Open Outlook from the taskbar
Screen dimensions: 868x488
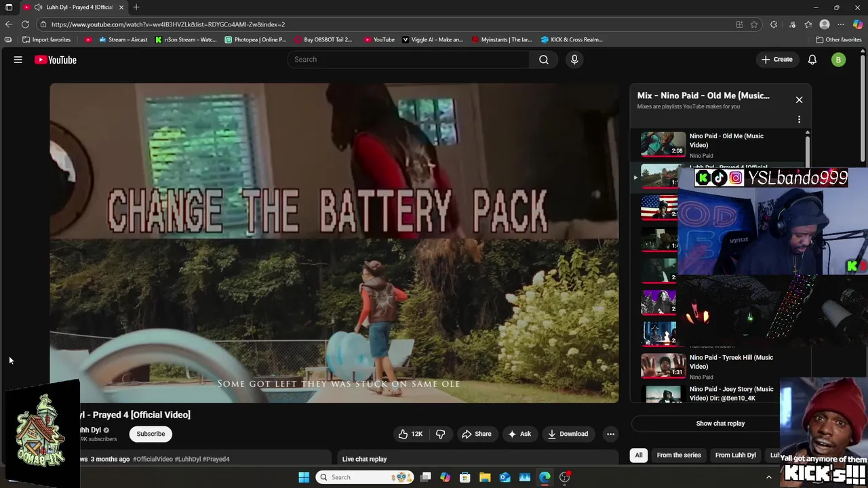(505, 477)
